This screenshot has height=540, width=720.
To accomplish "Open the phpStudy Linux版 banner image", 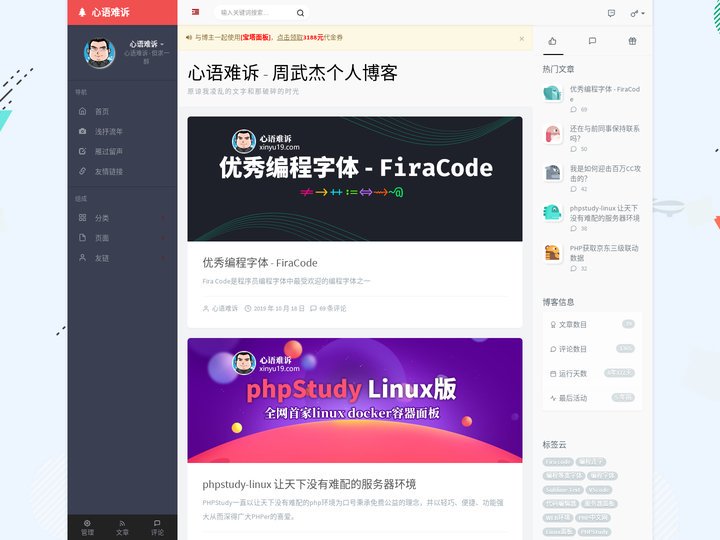I will 354,400.
